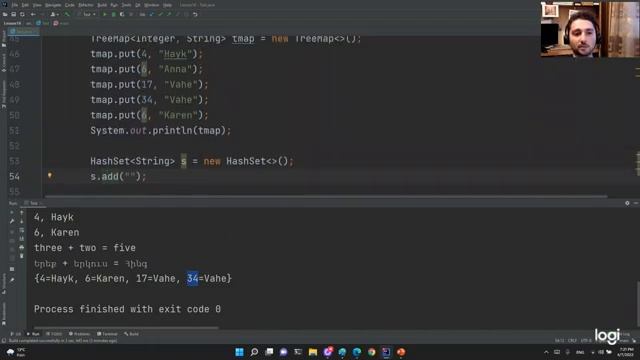Open File Explorer from taskbar

(313, 352)
